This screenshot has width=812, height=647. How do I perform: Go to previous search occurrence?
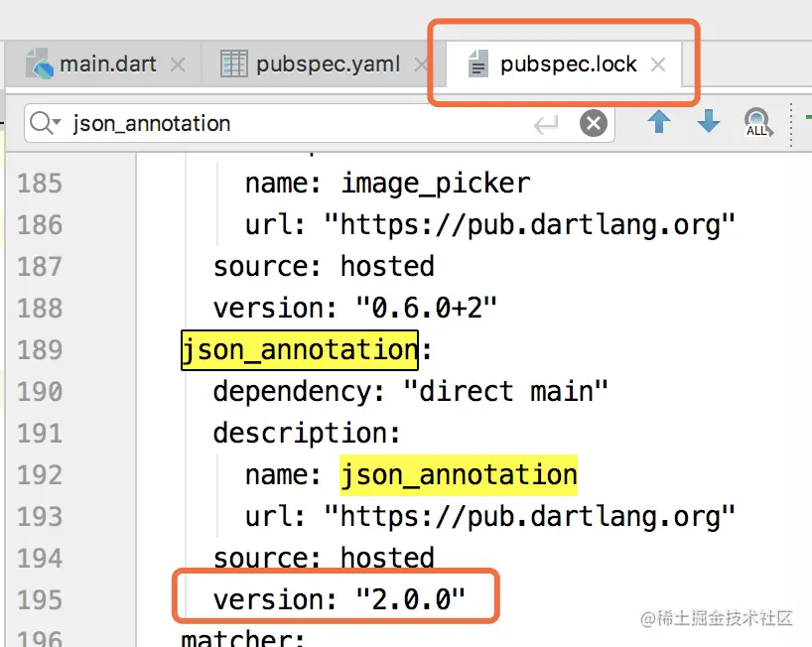(659, 122)
